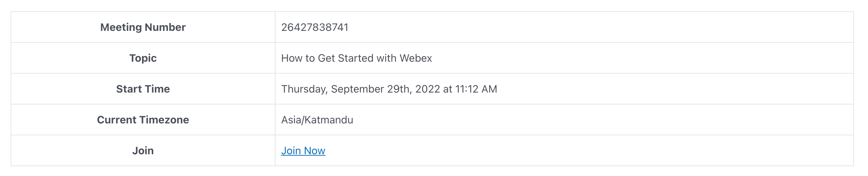Click the Asia/Katmandu timezone value

[317, 120]
